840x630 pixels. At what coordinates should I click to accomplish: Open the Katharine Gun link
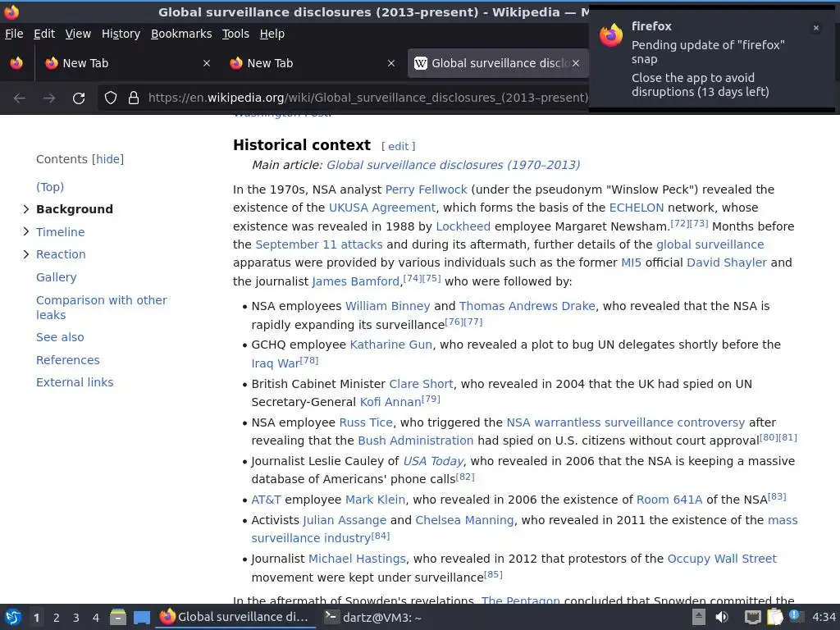[x=390, y=345]
